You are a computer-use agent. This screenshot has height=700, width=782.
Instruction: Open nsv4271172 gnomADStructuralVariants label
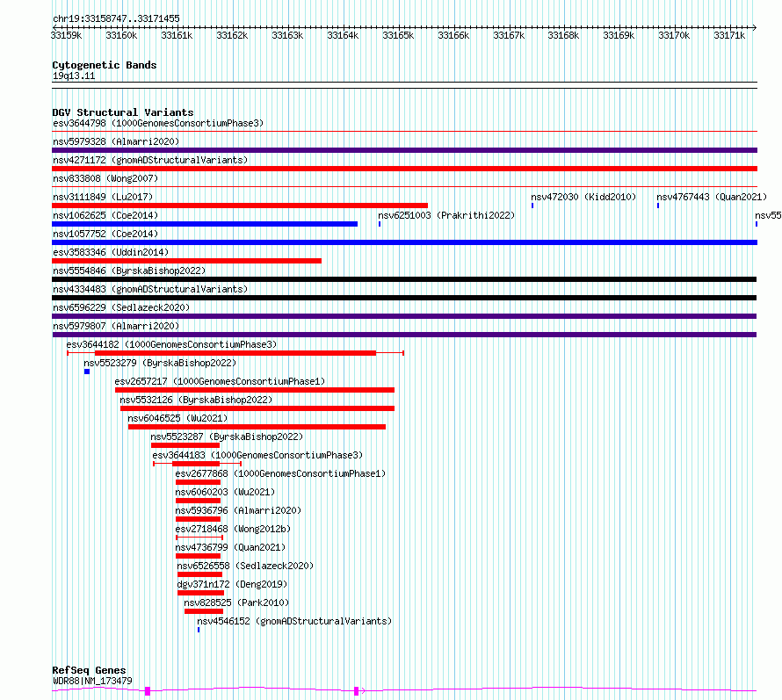150,160
